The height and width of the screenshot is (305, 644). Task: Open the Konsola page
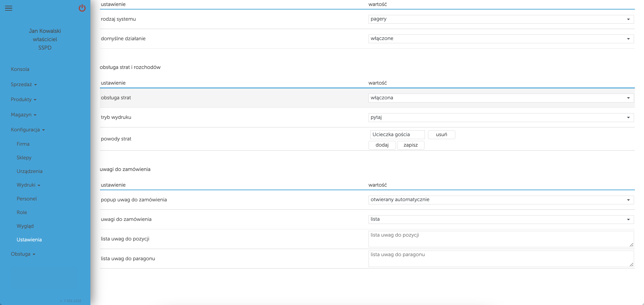pyautogui.click(x=20, y=69)
